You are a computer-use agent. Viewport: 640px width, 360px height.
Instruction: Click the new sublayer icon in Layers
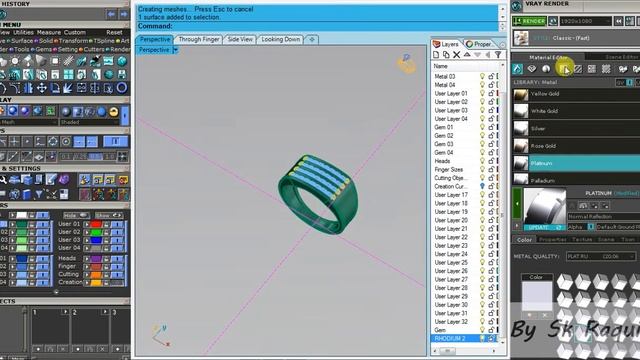tap(446, 55)
